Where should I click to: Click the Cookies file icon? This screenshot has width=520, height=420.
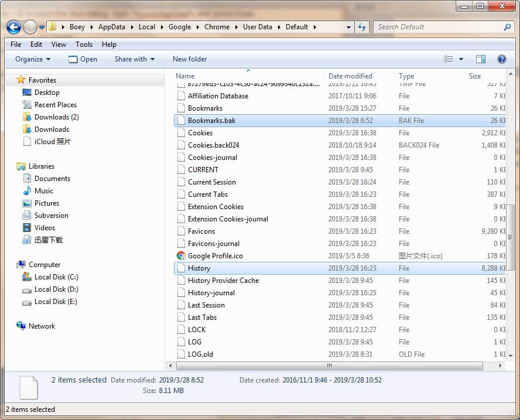pyautogui.click(x=181, y=133)
